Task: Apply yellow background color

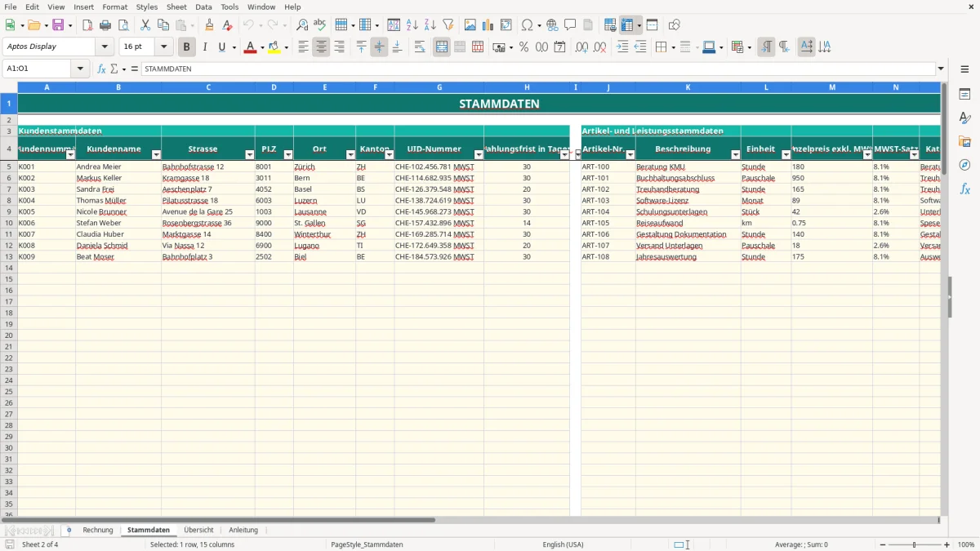Action: point(274,47)
